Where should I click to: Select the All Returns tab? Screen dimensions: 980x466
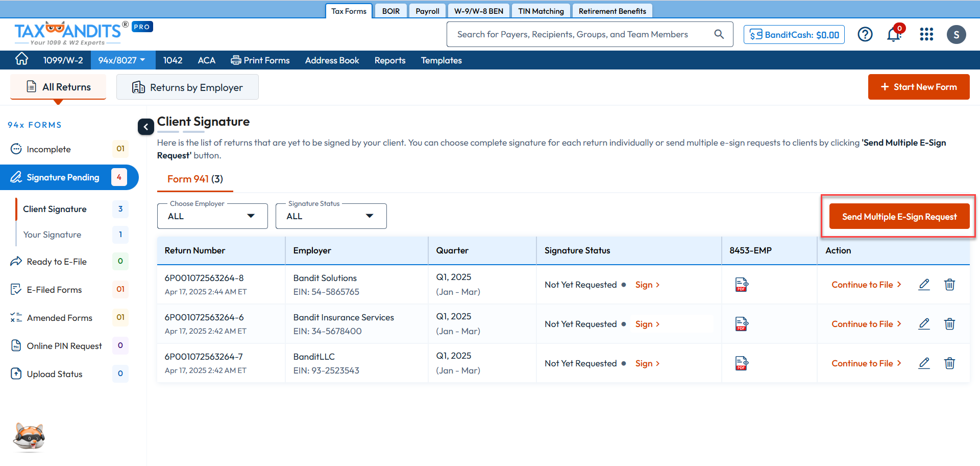pyautogui.click(x=58, y=87)
